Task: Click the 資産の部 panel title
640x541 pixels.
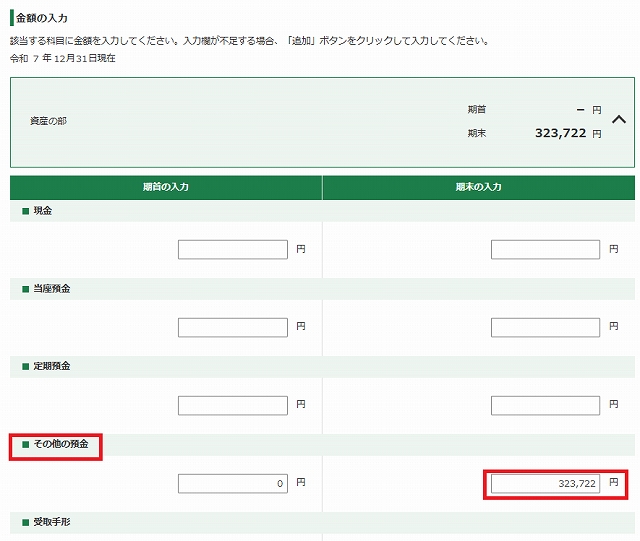Action: point(48,121)
